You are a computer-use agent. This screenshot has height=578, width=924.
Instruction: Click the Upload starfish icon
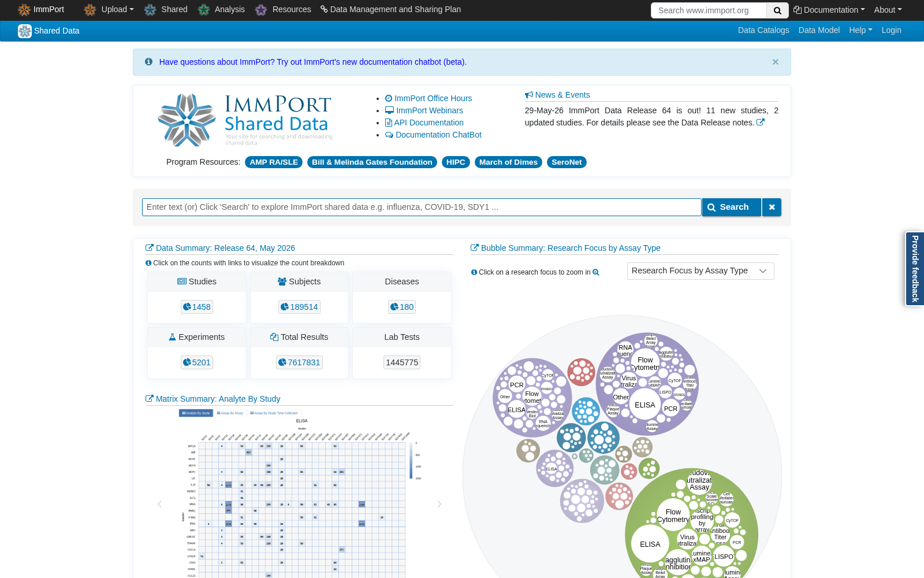[90, 10]
